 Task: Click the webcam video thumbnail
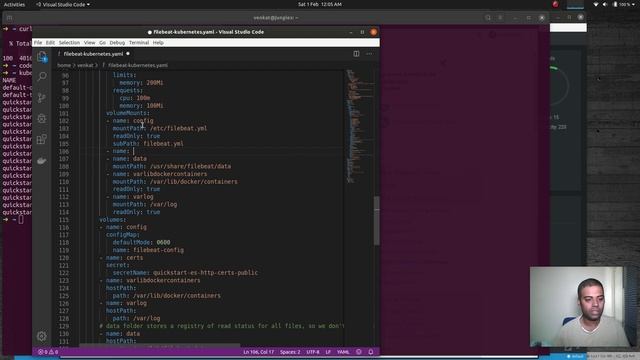click(x=576, y=307)
